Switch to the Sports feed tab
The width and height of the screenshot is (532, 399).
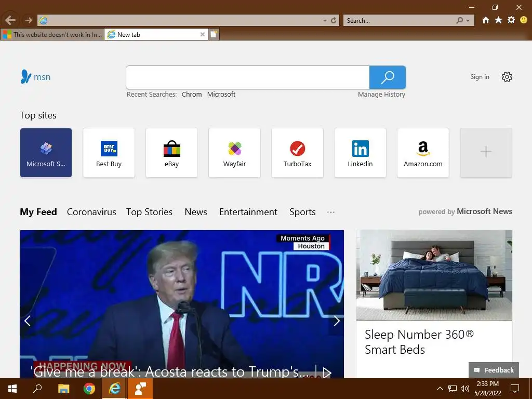click(303, 212)
